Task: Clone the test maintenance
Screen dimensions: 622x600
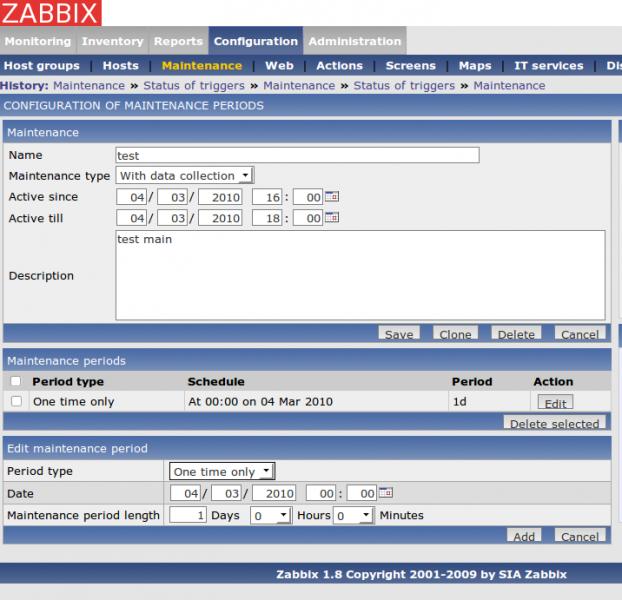Action: tap(455, 334)
